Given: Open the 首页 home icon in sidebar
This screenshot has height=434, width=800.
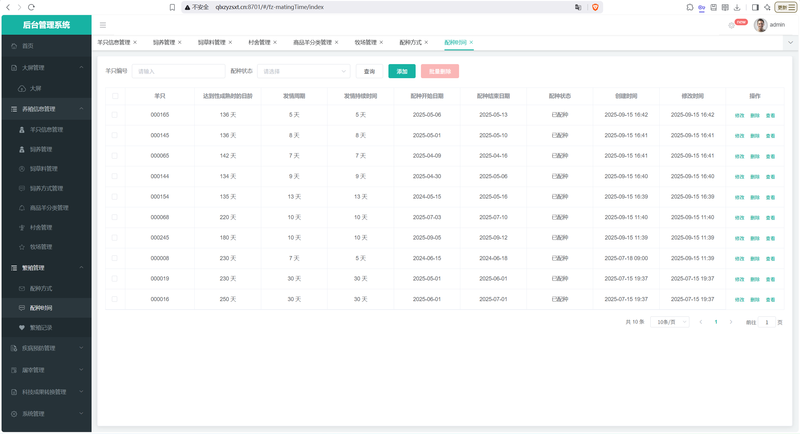Looking at the screenshot, I should pyautogui.click(x=14, y=46).
